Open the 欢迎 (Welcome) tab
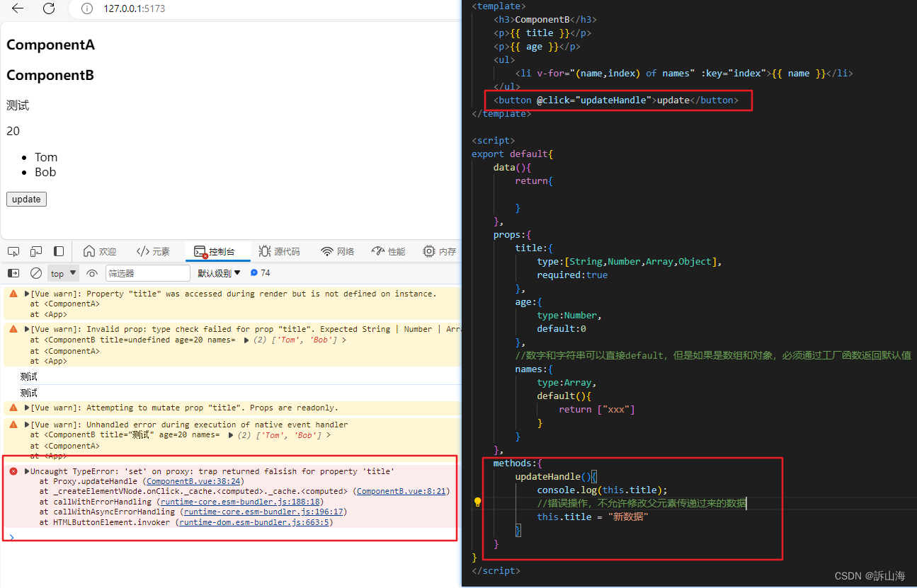Screen dimensions: 917x588 pos(100,251)
